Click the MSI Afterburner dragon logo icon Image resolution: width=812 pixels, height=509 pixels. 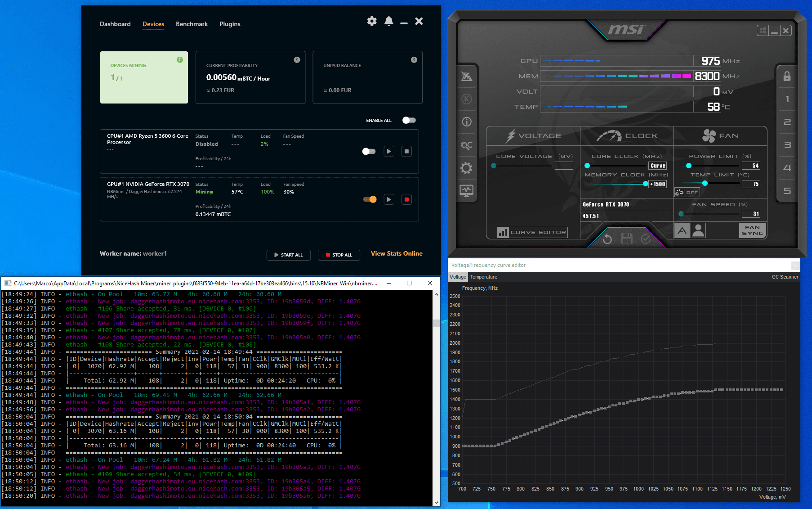[467, 77]
